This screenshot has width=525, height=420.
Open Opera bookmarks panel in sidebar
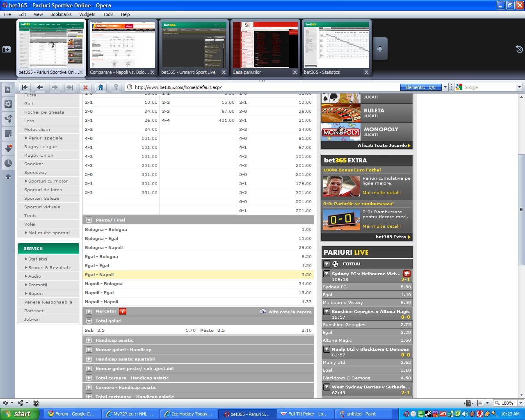pyautogui.click(x=8, y=89)
